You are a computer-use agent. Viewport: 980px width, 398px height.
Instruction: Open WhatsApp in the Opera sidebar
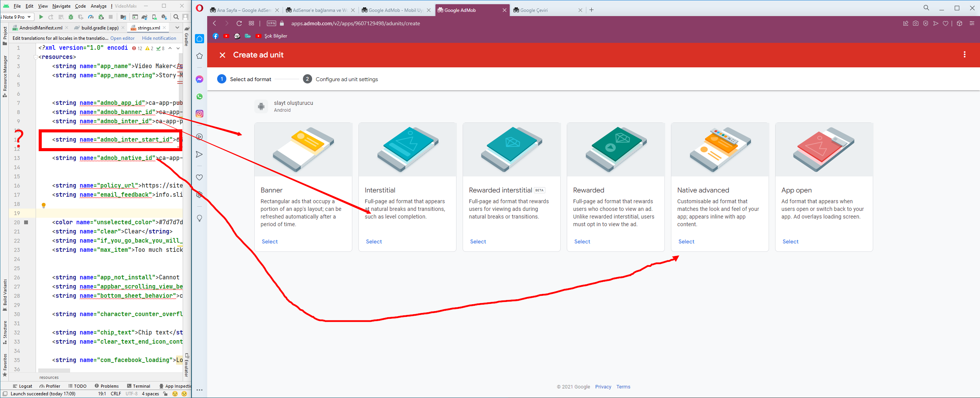(200, 96)
